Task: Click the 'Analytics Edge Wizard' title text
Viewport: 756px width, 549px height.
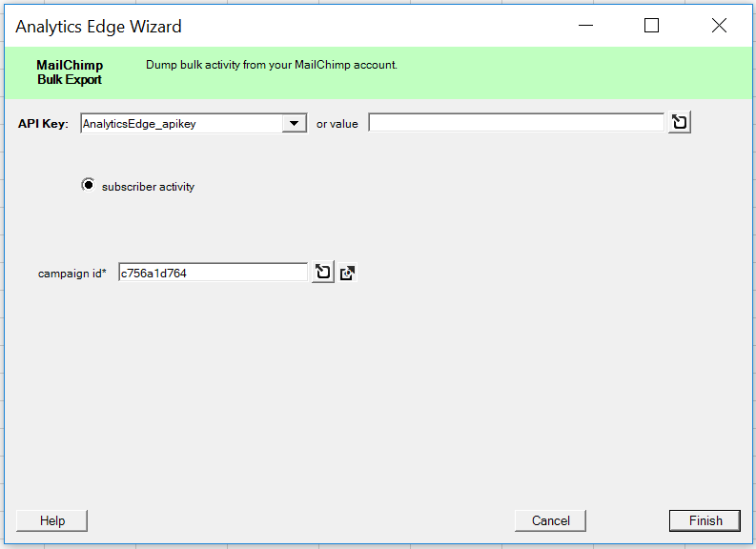Action: tap(98, 27)
